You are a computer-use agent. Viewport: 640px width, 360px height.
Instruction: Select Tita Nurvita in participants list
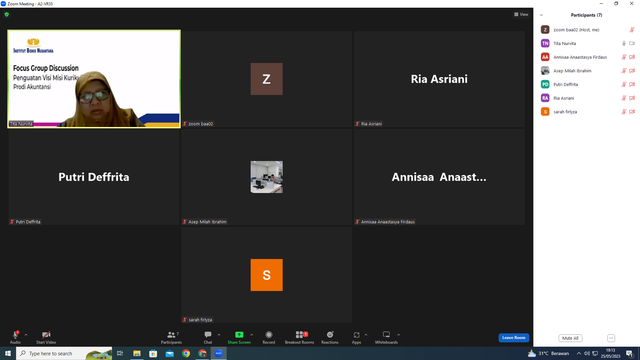point(587,43)
